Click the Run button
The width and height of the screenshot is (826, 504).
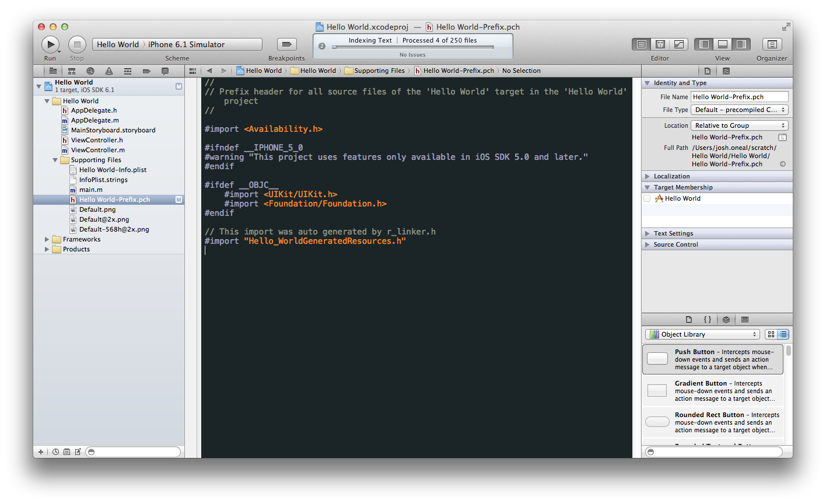point(50,44)
